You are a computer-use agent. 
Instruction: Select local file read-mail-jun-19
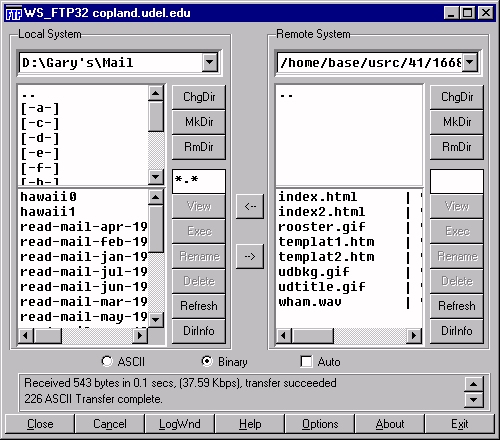point(83,287)
